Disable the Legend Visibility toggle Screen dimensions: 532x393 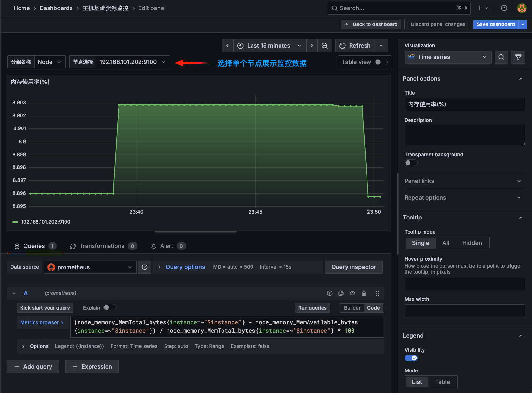coord(411,358)
